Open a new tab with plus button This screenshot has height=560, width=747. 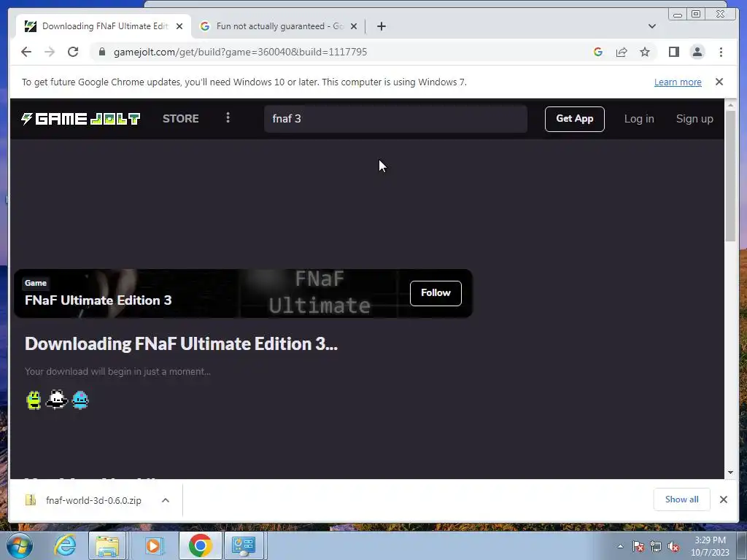point(381,26)
